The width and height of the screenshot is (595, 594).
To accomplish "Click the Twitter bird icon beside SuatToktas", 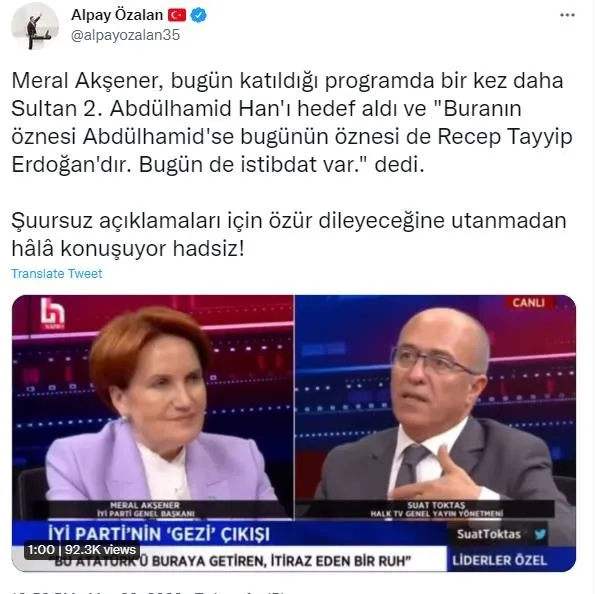I will coord(540,534).
